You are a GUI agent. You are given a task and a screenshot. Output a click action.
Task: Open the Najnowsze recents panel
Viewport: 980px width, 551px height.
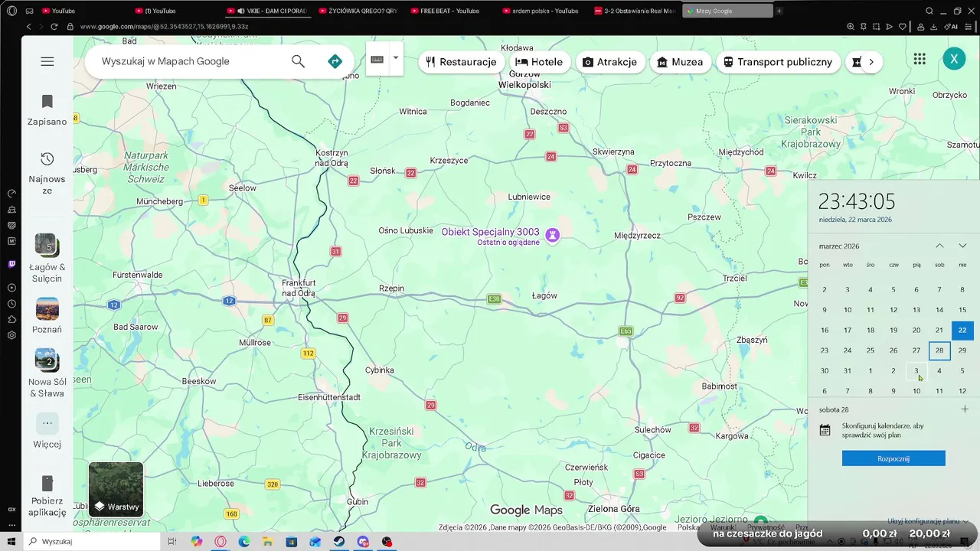click(47, 173)
